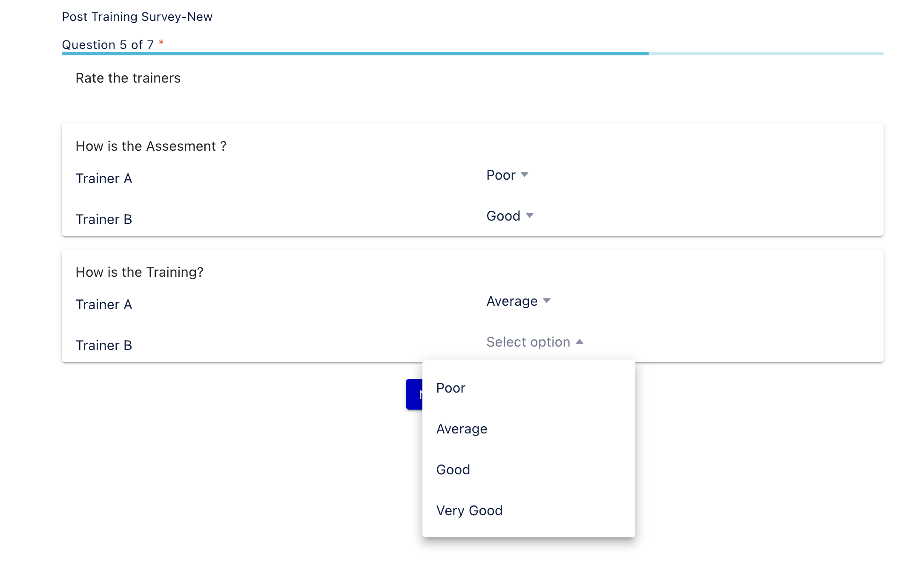Click the survey progress bar
The width and height of the screenshot is (924, 568).
pos(472,54)
